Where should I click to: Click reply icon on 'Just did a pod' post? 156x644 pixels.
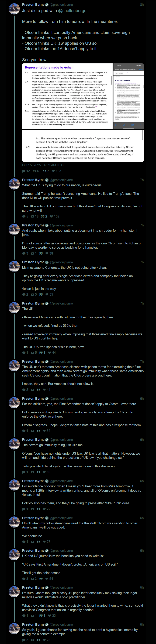pyautogui.click(x=24, y=171)
